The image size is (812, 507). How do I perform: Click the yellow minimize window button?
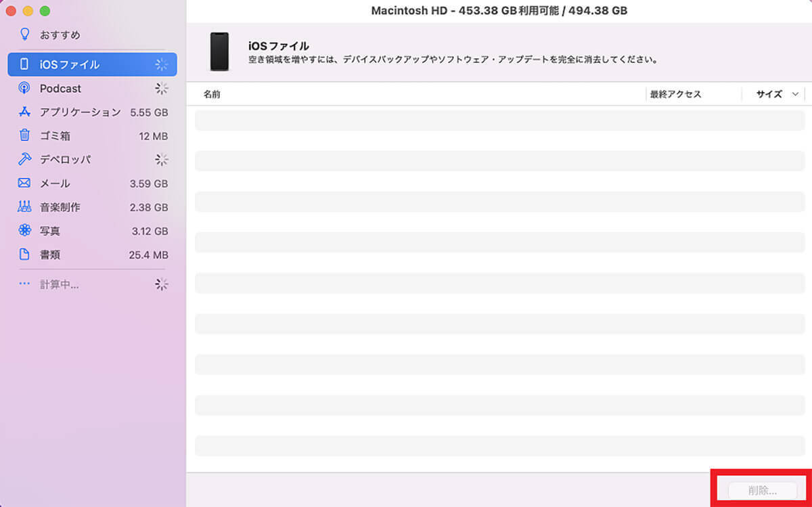click(x=28, y=11)
